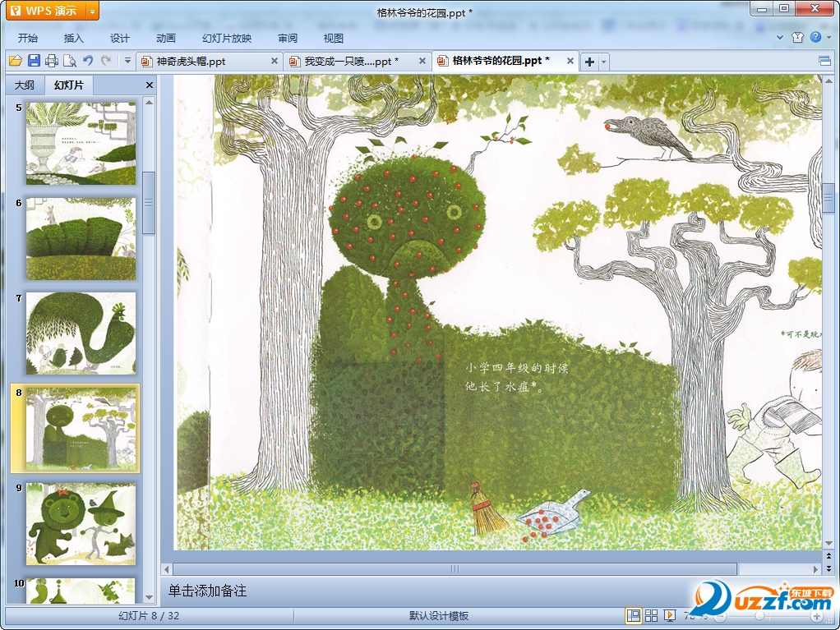Select slide 8 thumbnail
840x630 pixels.
coord(81,428)
